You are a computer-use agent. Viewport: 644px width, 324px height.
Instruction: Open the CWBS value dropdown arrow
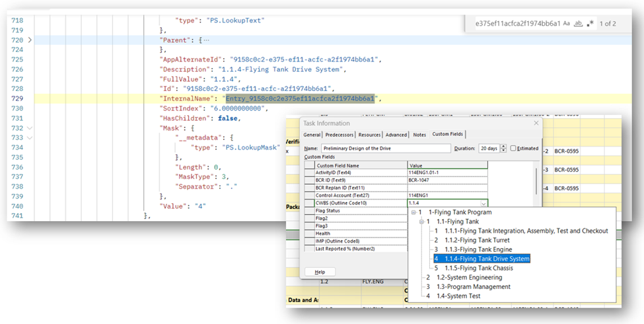[x=483, y=203]
